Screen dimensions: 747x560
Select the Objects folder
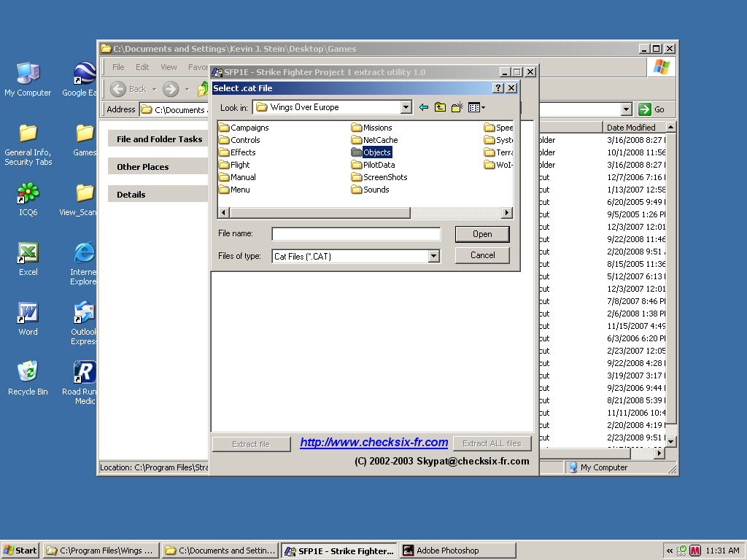371,152
